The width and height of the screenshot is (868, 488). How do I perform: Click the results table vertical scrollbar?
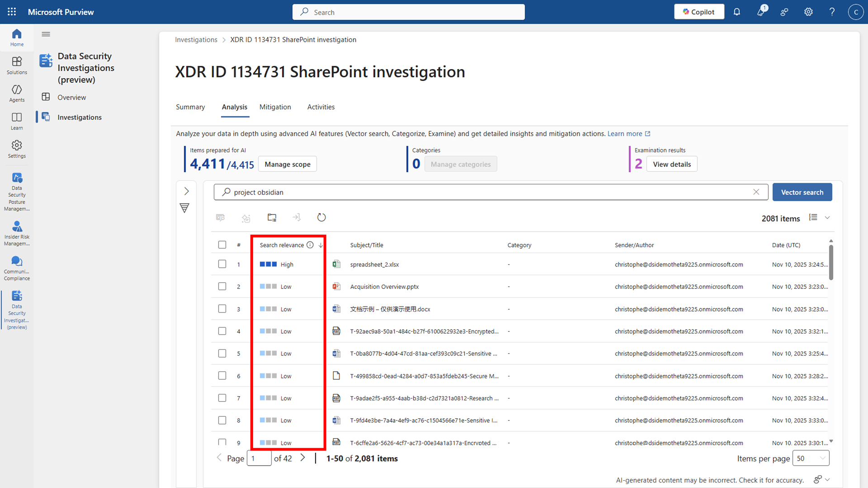pyautogui.click(x=831, y=262)
